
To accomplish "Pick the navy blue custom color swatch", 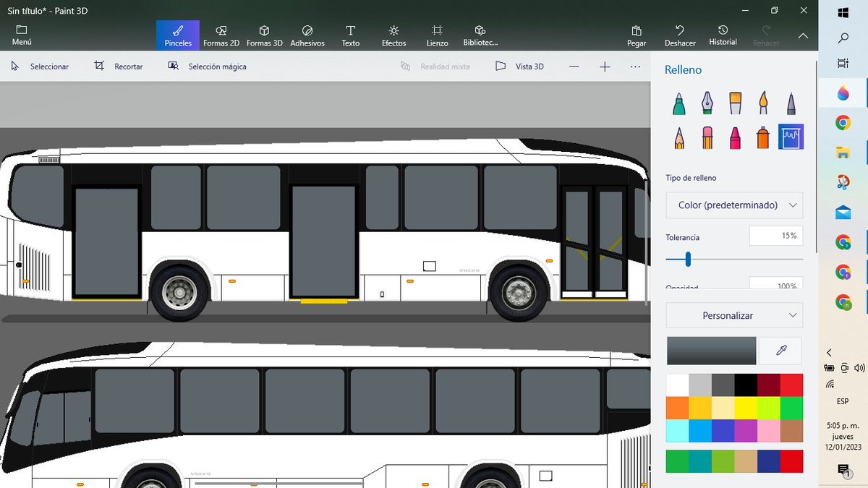I will pyautogui.click(x=769, y=461).
